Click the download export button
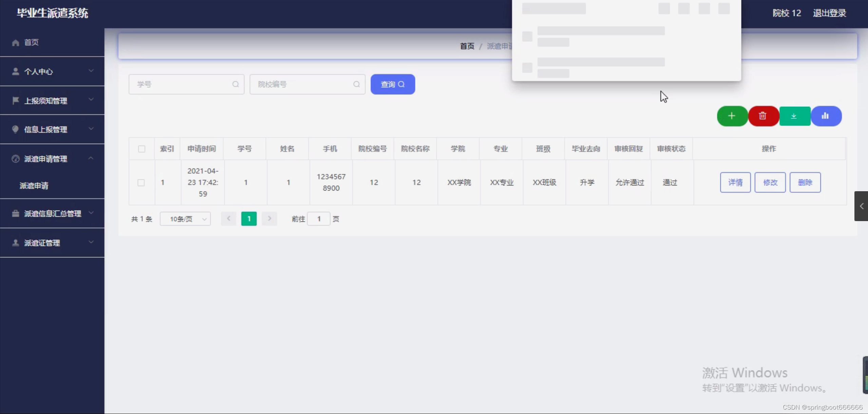The width and height of the screenshot is (868, 414). click(794, 116)
